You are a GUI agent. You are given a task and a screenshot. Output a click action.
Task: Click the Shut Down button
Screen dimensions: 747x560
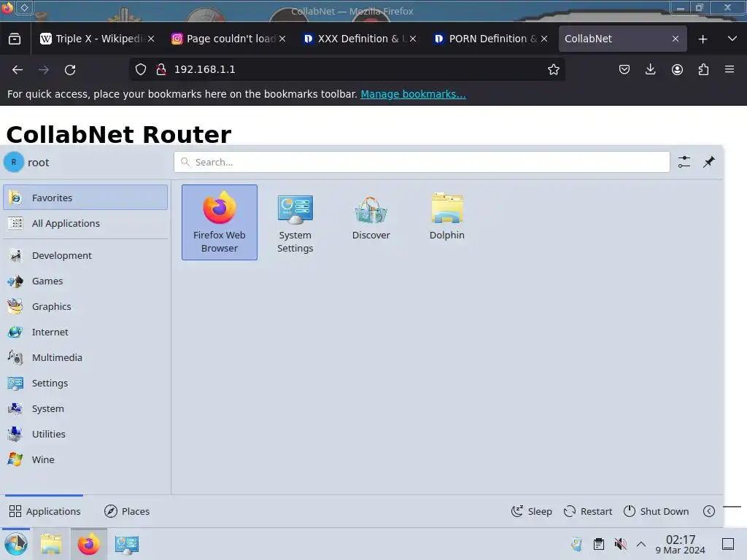(x=656, y=511)
